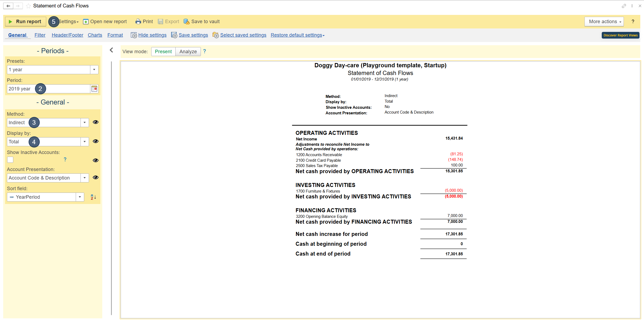This screenshot has height=321, width=644.
Task: Toggle visibility eye for Account Presentation
Action: tap(96, 177)
